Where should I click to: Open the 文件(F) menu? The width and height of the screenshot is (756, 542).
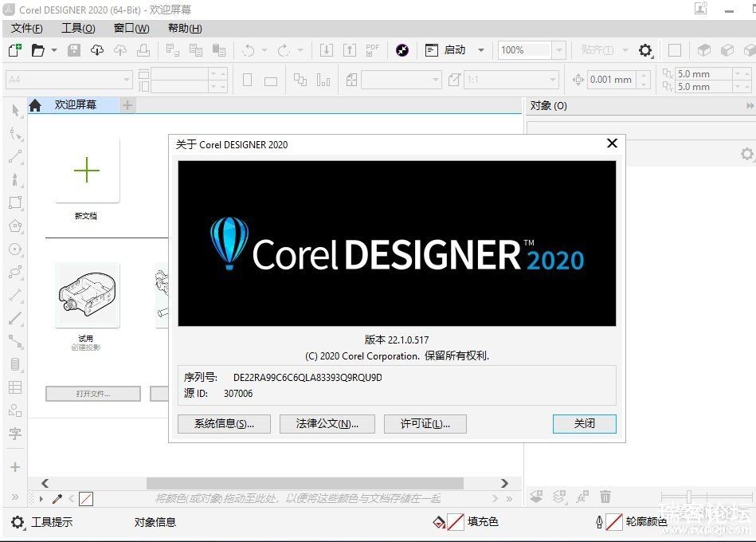tap(27, 29)
